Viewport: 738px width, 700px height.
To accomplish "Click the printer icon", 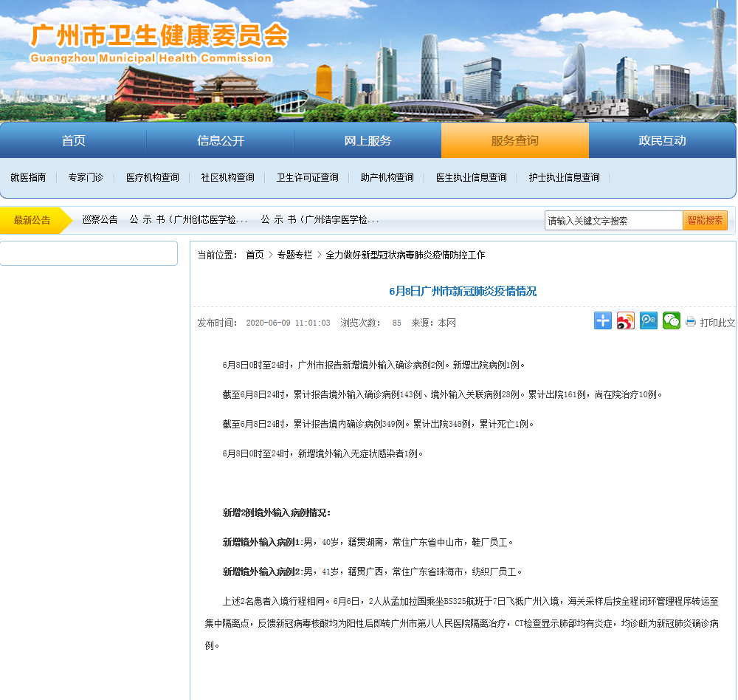I will click(691, 322).
